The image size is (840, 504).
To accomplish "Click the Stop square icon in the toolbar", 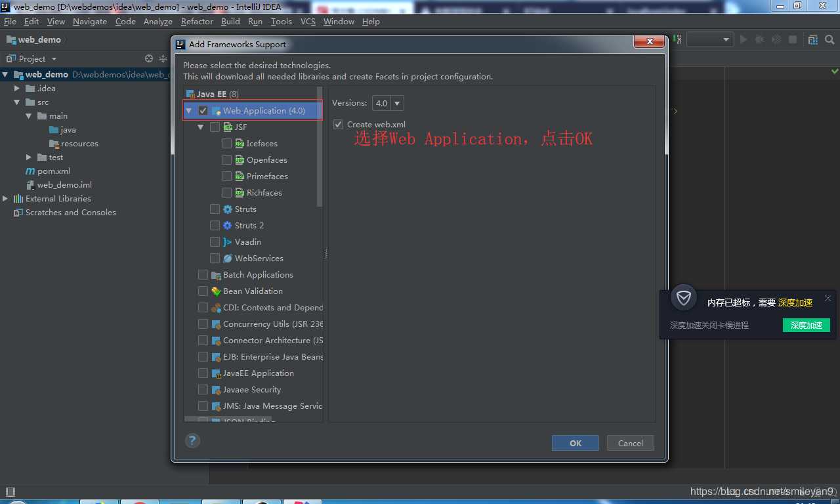I will (793, 39).
